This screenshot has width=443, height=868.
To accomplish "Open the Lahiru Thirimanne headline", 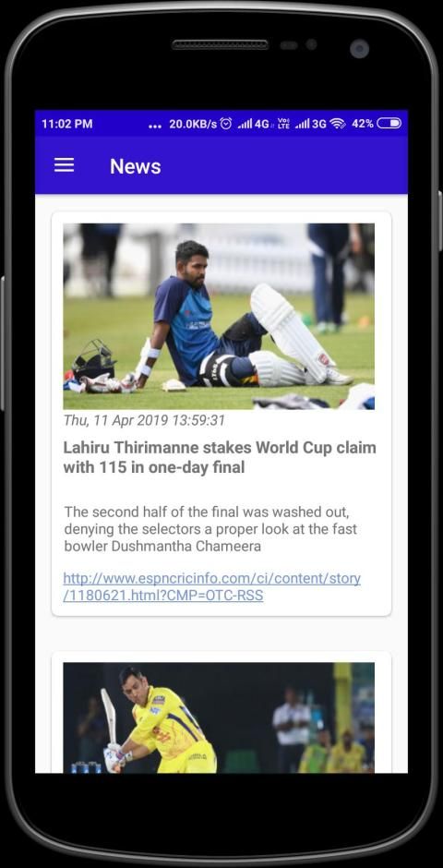I will coord(220,457).
